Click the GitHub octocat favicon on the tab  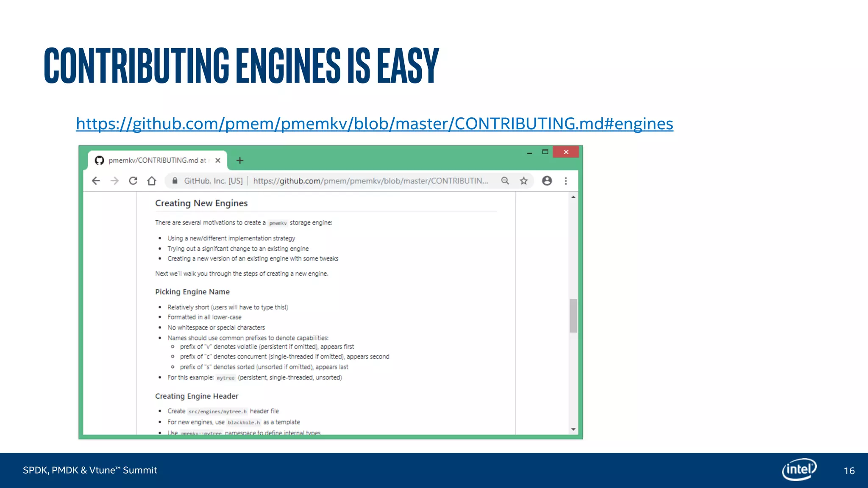[99, 160]
